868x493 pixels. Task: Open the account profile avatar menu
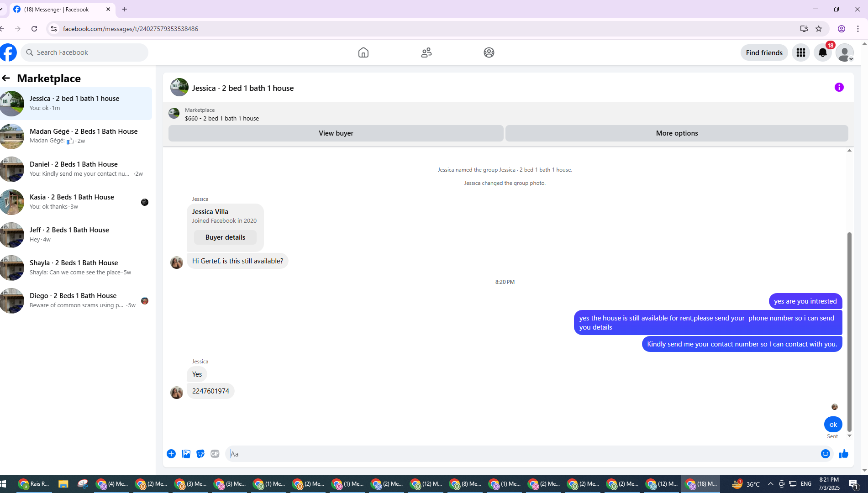845,52
